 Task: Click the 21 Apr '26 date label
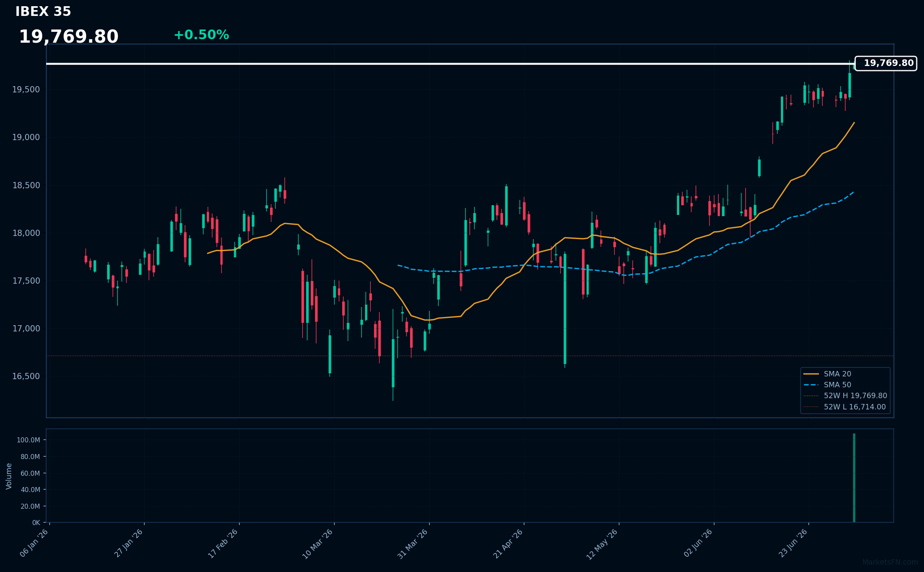tap(508, 544)
